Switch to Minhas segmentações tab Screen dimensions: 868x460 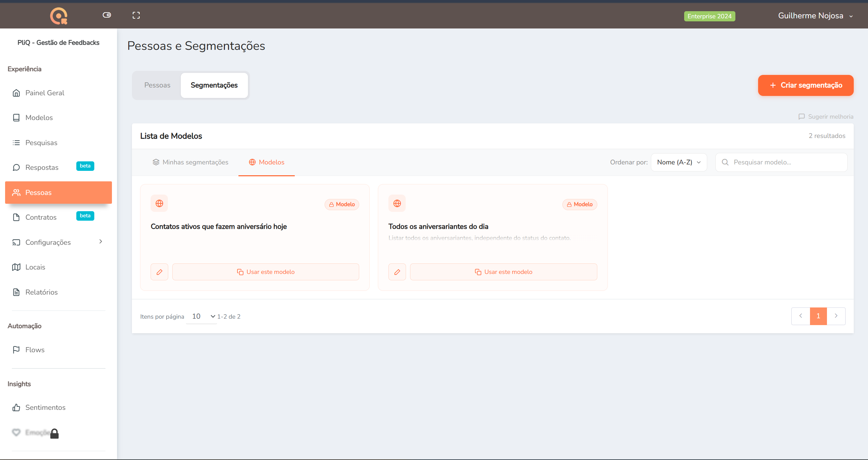[190, 162]
